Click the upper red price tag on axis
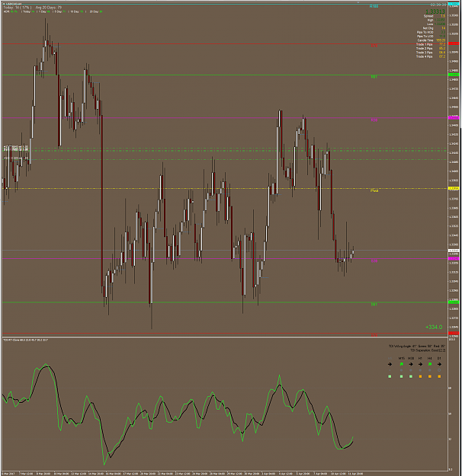 (454, 43)
